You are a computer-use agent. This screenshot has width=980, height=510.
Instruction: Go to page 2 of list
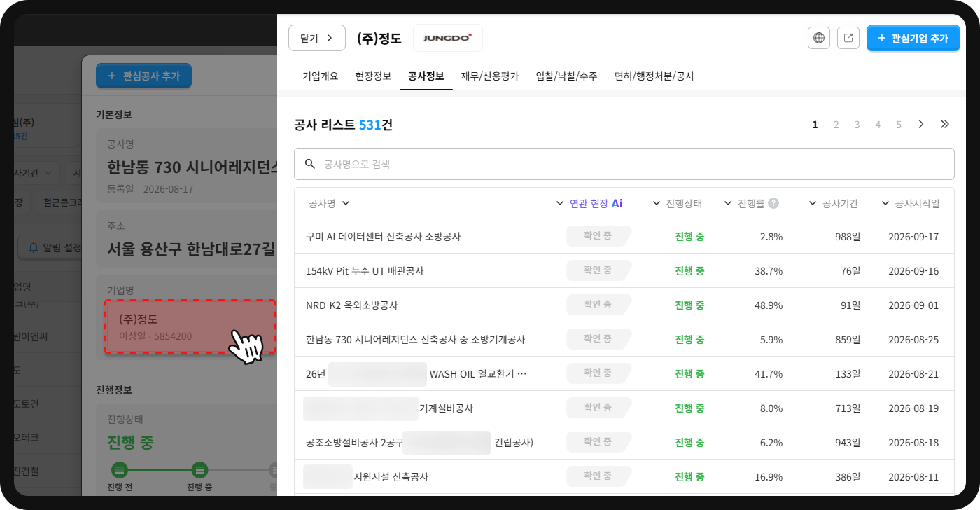click(836, 125)
